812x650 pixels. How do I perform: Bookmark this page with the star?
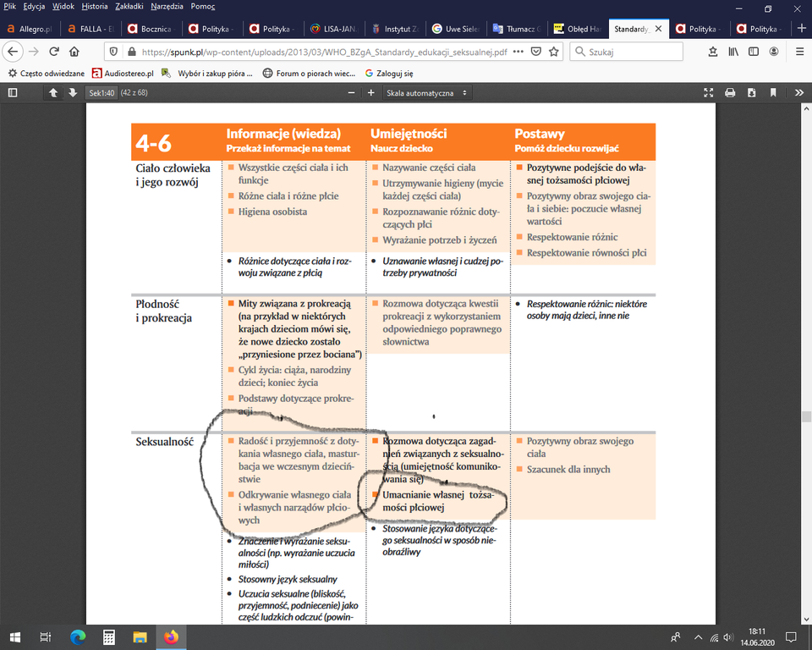(x=554, y=52)
